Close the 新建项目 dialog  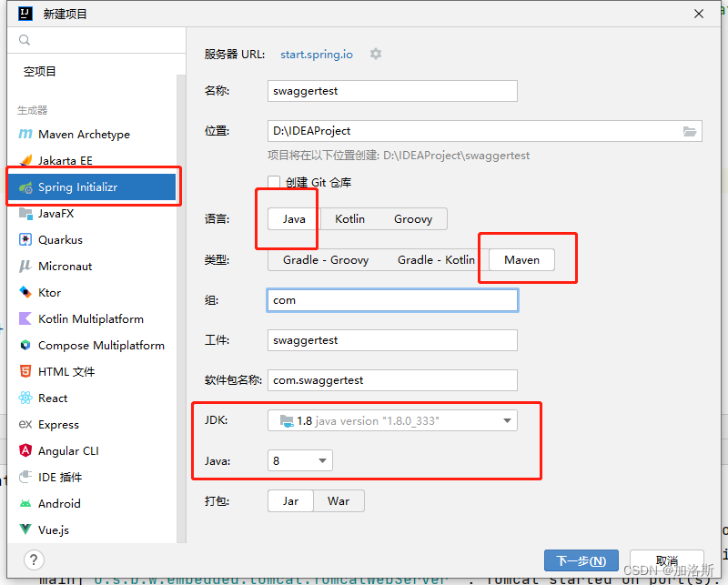(699, 14)
